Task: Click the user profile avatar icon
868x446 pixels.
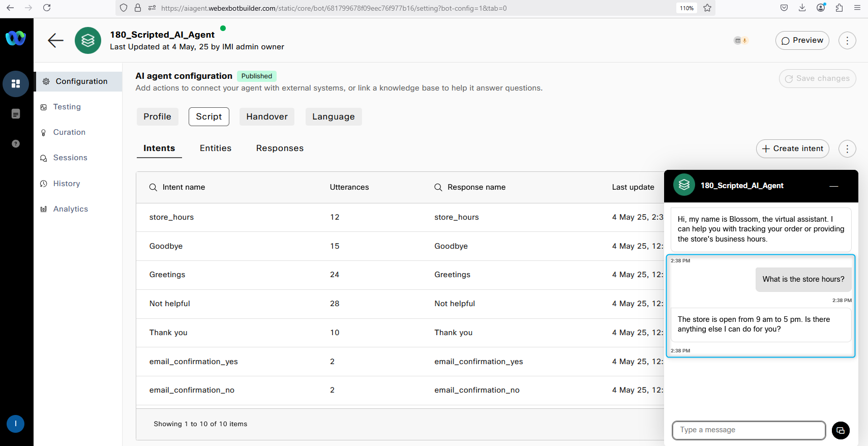Action: [16, 424]
